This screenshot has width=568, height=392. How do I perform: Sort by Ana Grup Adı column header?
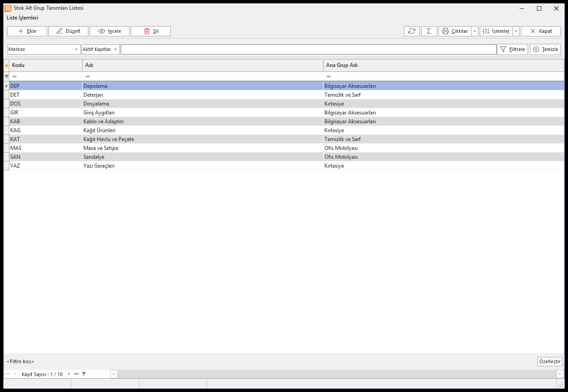(x=444, y=65)
